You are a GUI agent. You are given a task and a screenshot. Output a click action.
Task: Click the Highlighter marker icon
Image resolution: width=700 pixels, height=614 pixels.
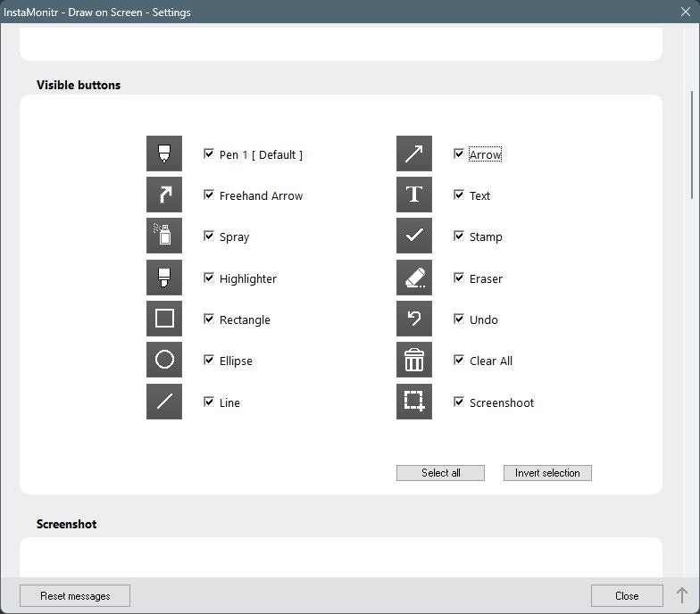pyautogui.click(x=164, y=278)
